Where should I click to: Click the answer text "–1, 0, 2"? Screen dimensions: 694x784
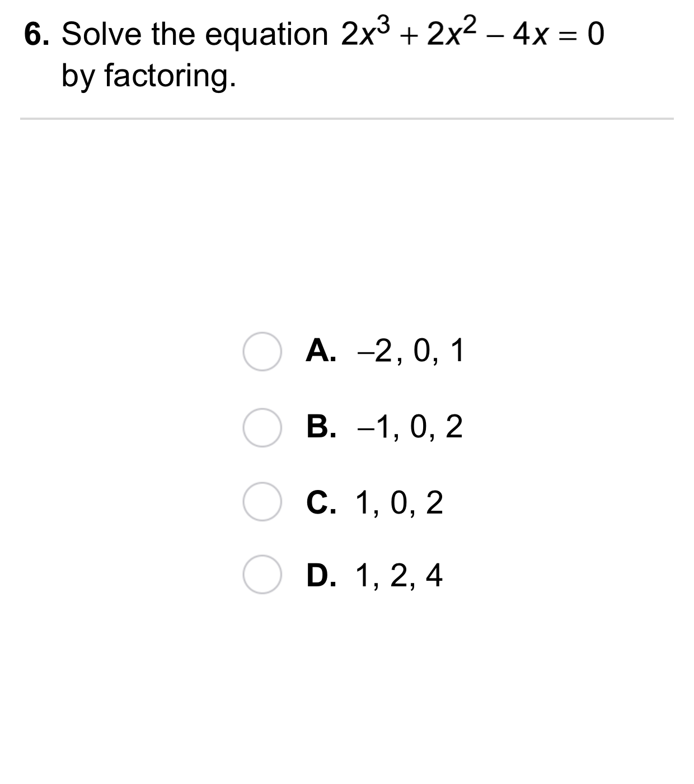(409, 427)
